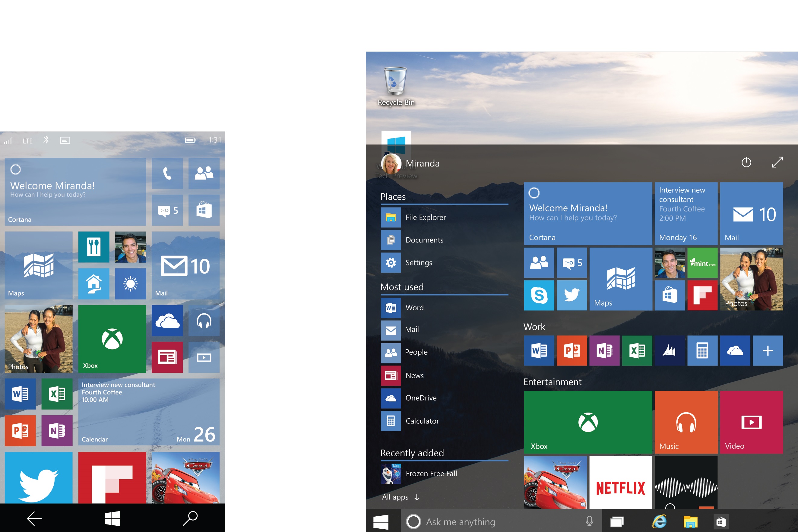Open the Video tile
Screen dimensions: 798x532
pyautogui.click(x=752, y=422)
